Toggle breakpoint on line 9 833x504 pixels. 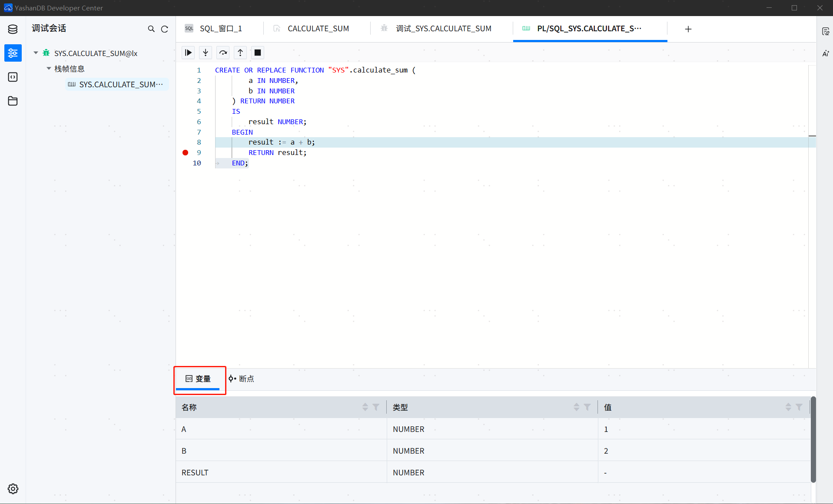pyautogui.click(x=186, y=153)
